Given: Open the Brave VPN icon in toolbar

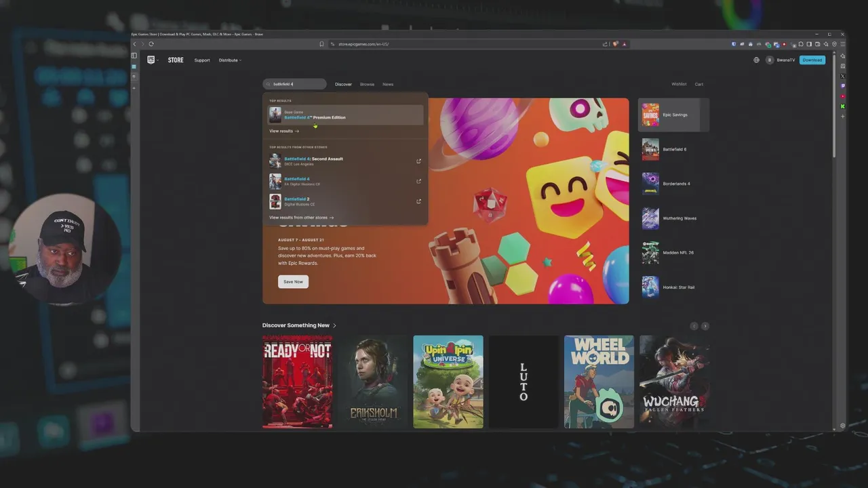Looking at the screenshot, I should pyautogui.click(x=834, y=44).
